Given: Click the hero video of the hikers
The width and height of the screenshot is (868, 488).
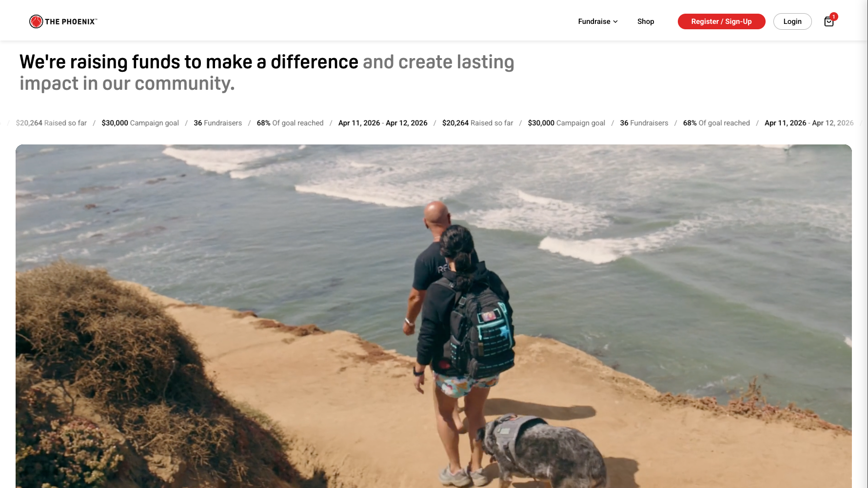Looking at the screenshot, I should tap(434, 316).
